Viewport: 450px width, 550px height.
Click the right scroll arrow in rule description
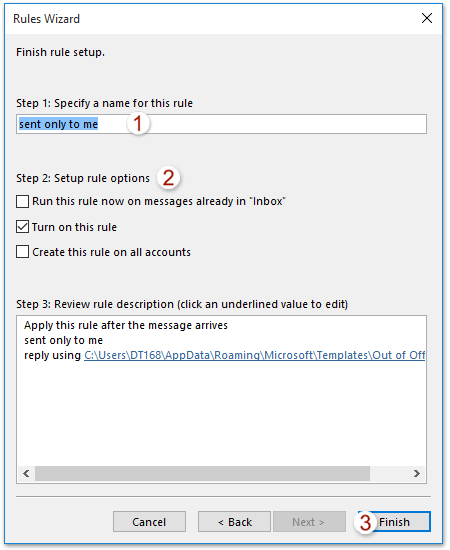(417, 474)
